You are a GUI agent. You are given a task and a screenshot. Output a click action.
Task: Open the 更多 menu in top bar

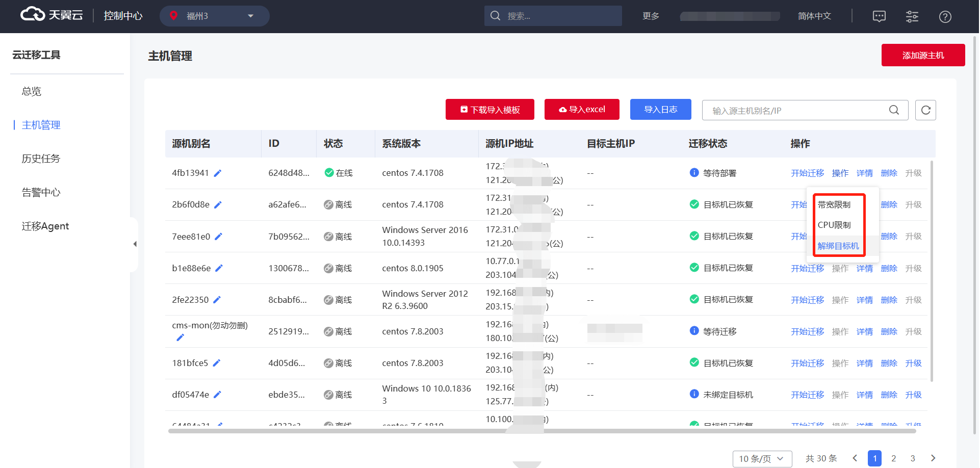(x=651, y=16)
